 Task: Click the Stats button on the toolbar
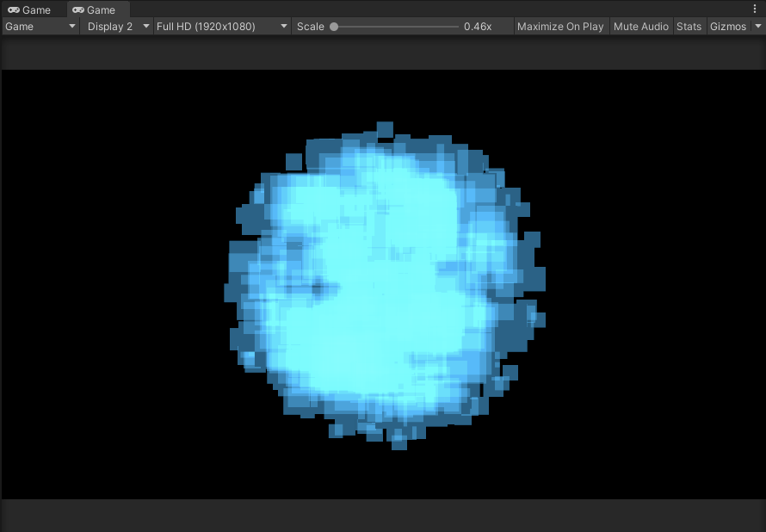coord(689,26)
